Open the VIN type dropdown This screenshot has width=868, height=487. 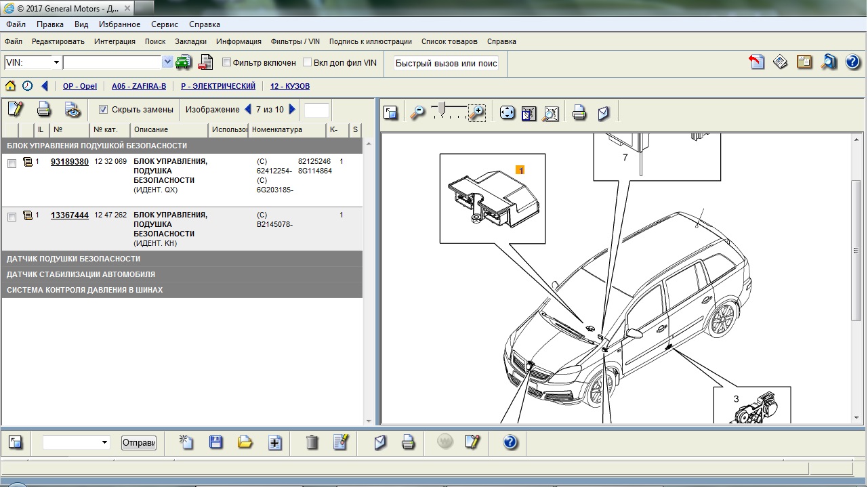click(x=56, y=62)
